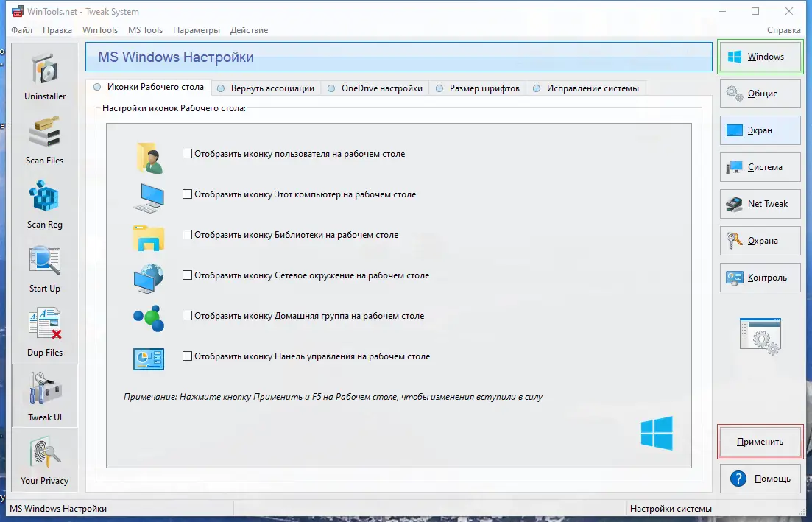Click the This Computer monitor icon
The height and width of the screenshot is (522, 812).
pyautogui.click(x=149, y=198)
